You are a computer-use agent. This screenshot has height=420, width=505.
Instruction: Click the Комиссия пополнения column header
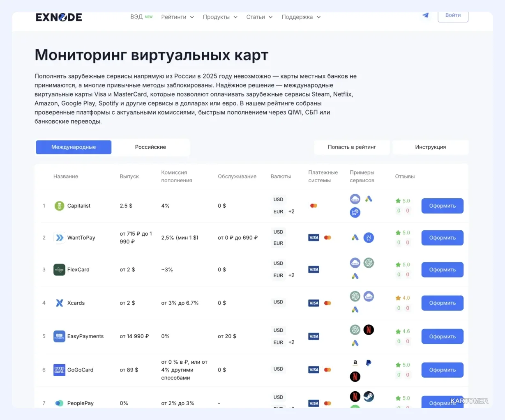pyautogui.click(x=177, y=177)
